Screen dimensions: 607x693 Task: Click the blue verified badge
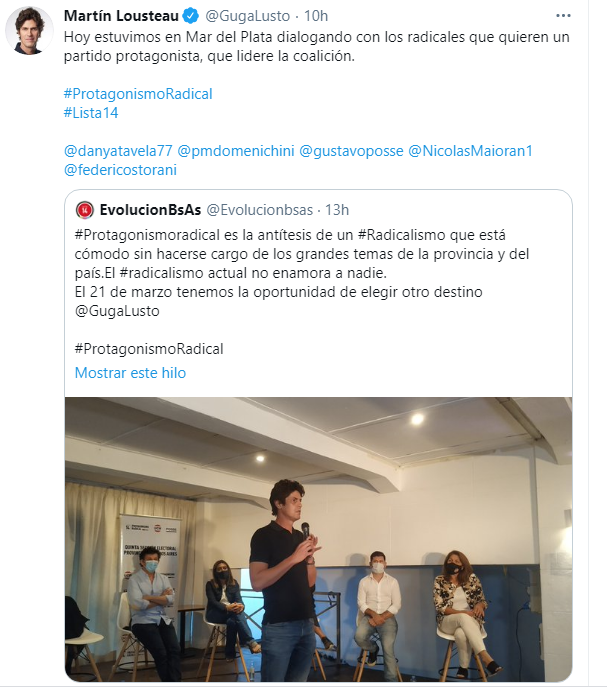click(191, 16)
